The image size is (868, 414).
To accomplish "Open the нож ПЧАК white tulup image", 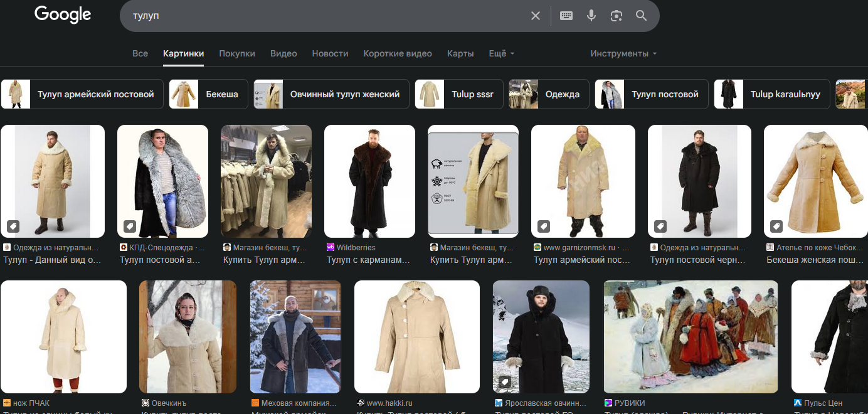I will (63, 337).
